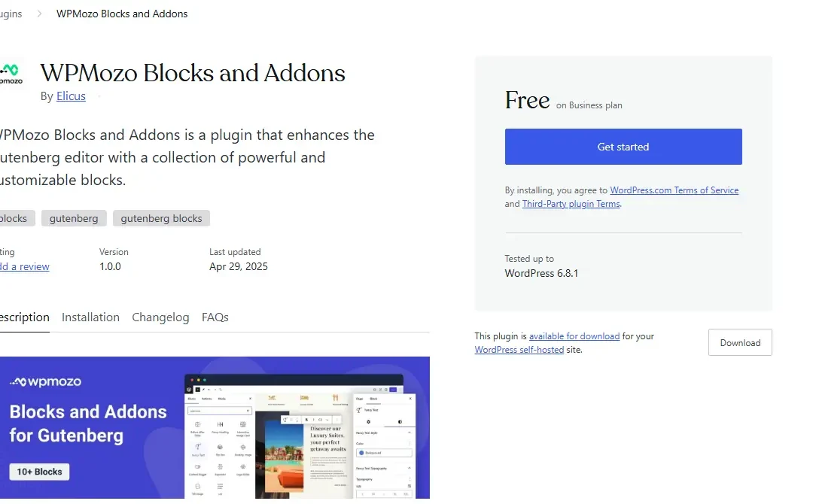Click the Download button
This screenshot has height=504, width=813.
[740, 342]
